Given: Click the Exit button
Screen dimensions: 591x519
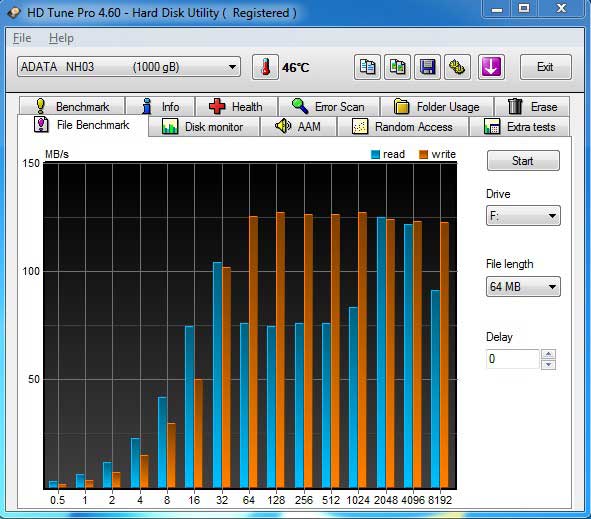Looking at the screenshot, I should (x=545, y=67).
